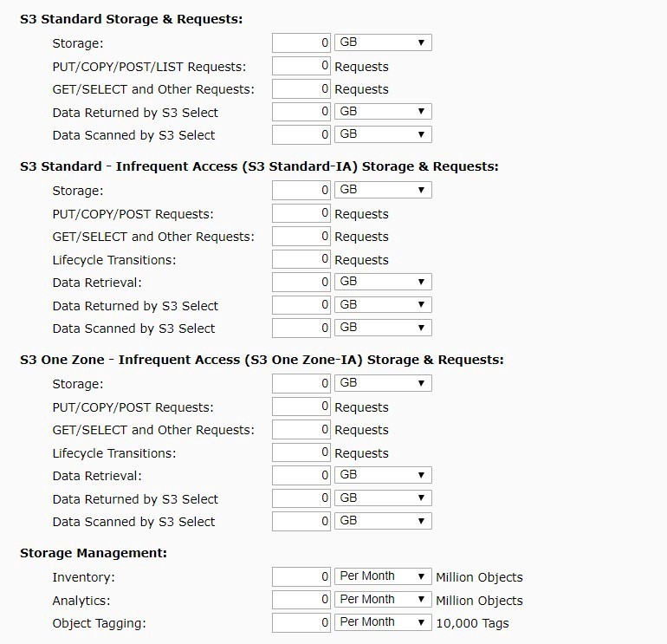Open Inventory Per Month dropdown
The width and height of the screenshot is (667, 644).
point(383,576)
